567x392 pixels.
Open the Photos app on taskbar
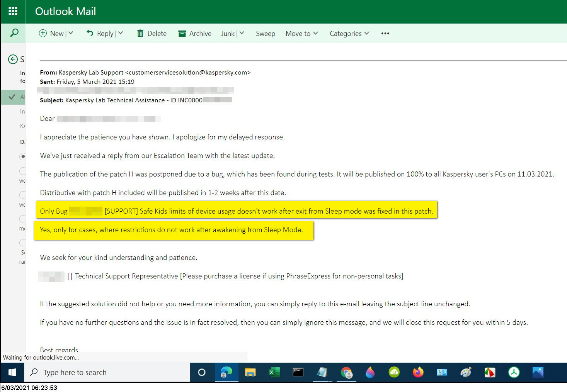[538, 372]
